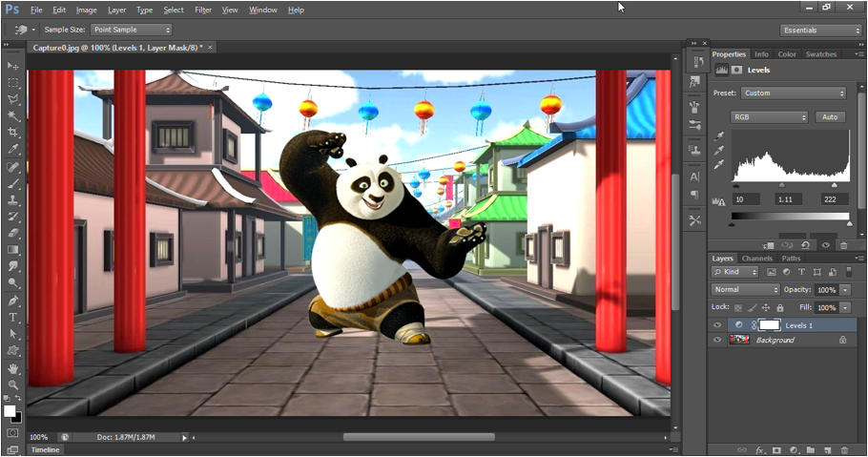Toggle lock image pixels brush icon
Viewport: 868px width, 457px height.
click(x=753, y=307)
